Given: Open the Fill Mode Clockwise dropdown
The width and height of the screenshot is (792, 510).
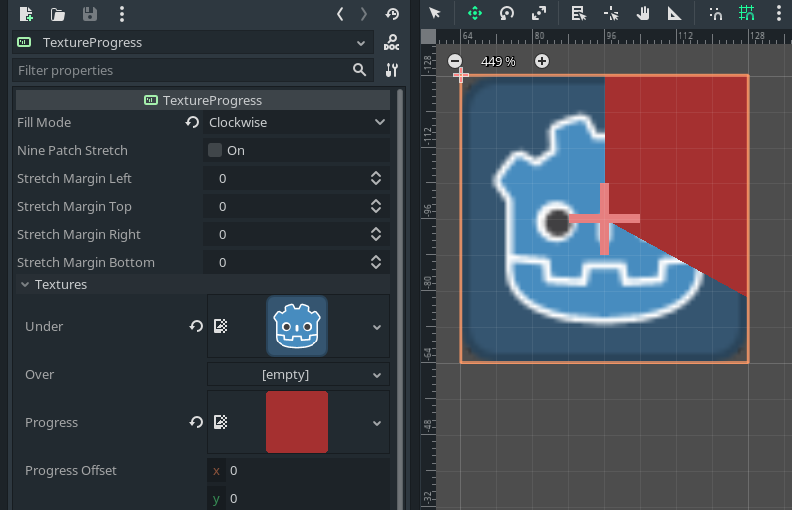Looking at the screenshot, I should 296,123.
